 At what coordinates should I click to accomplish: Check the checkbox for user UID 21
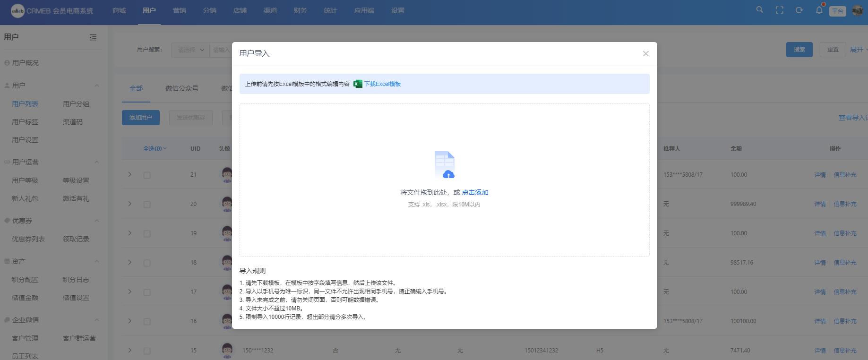pos(147,175)
